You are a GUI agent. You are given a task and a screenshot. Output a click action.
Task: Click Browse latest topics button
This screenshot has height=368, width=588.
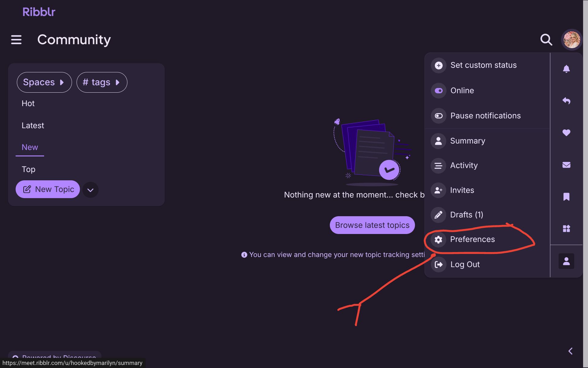372,225
